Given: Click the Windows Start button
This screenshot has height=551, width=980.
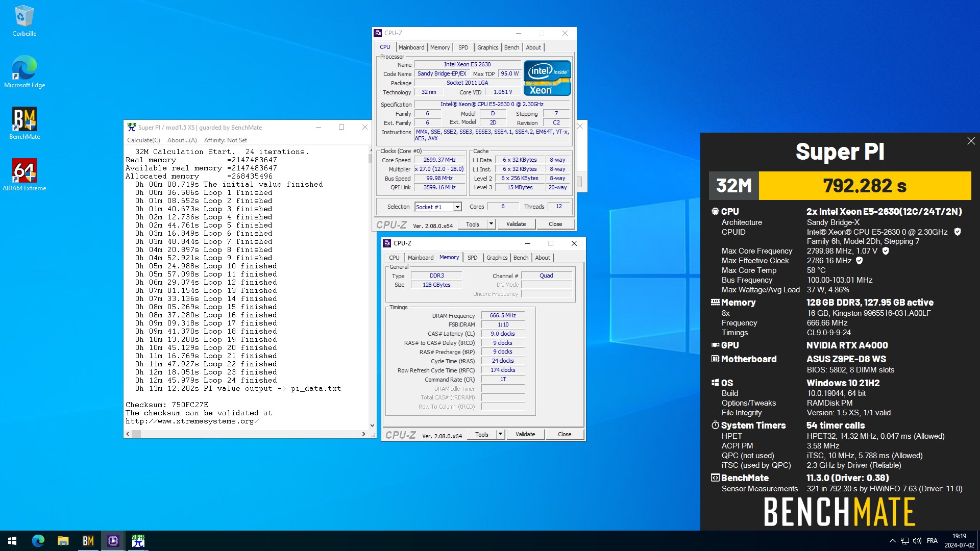Looking at the screenshot, I should coord(12,541).
